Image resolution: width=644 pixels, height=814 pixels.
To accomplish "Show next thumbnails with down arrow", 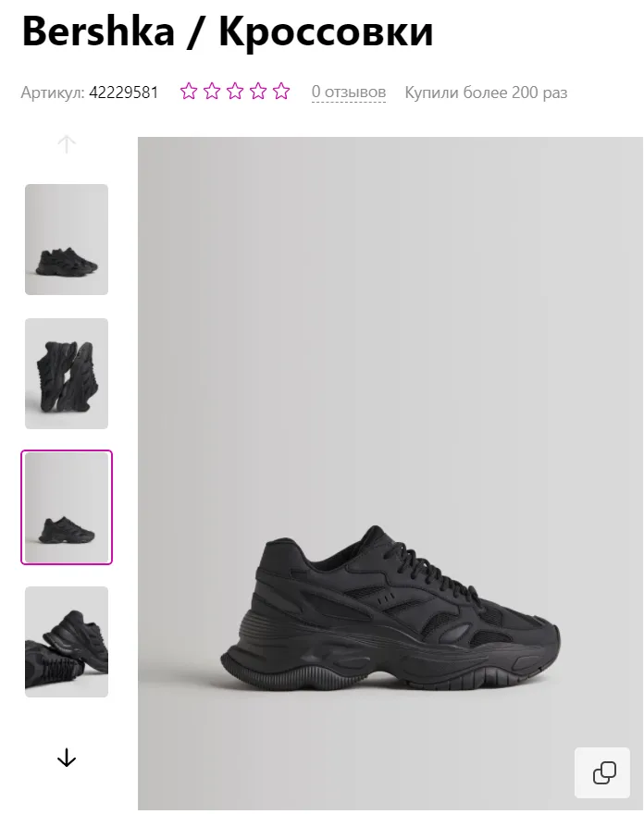I will pyautogui.click(x=67, y=758).
